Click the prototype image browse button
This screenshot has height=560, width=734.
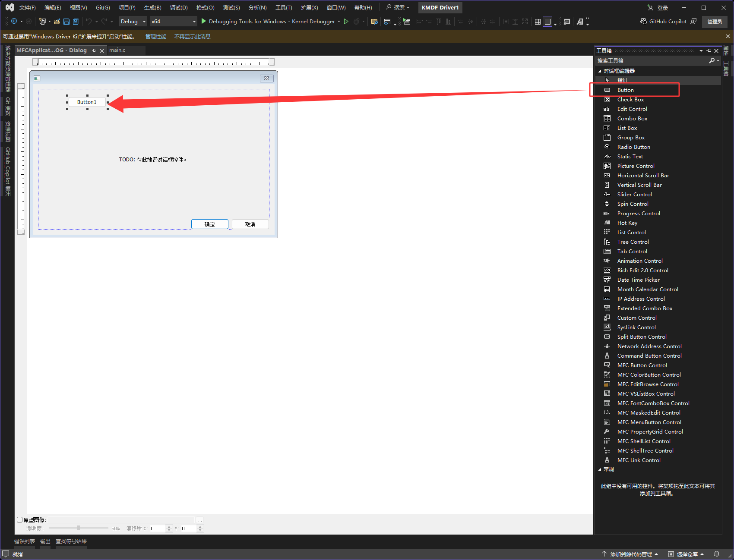[200, 520]
